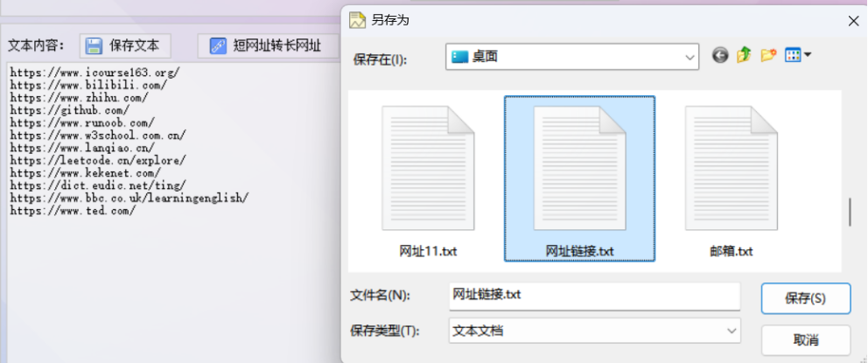Viewport: 868px width, 363px height.
Task: Click the https://leetcode.cn/explore/ line
Action: (x=98, y=160)
